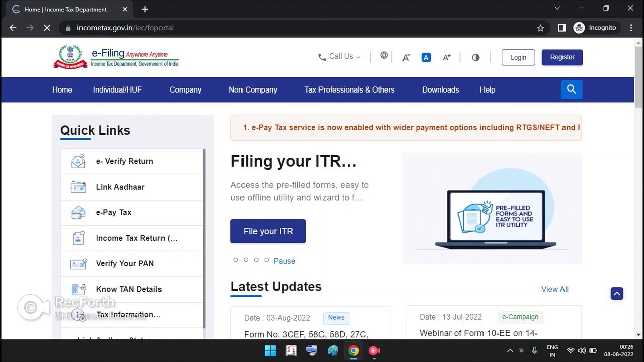Pause the banner carousel

tap(284, 261)
